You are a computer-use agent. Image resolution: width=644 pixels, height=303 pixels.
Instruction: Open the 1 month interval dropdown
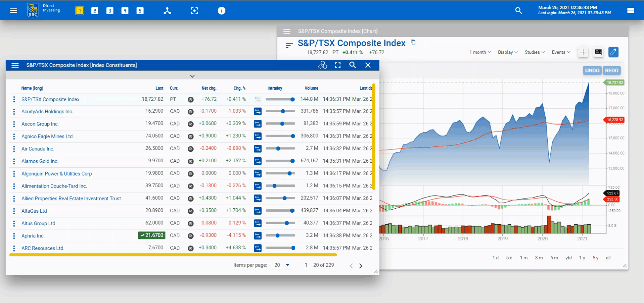tap(480, 52)
